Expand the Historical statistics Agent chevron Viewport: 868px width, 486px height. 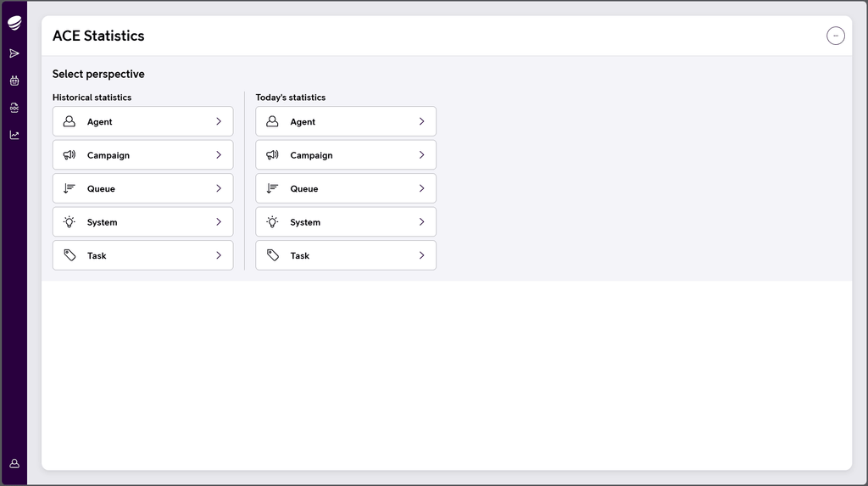pyautogui.click(x=219, y=121)
